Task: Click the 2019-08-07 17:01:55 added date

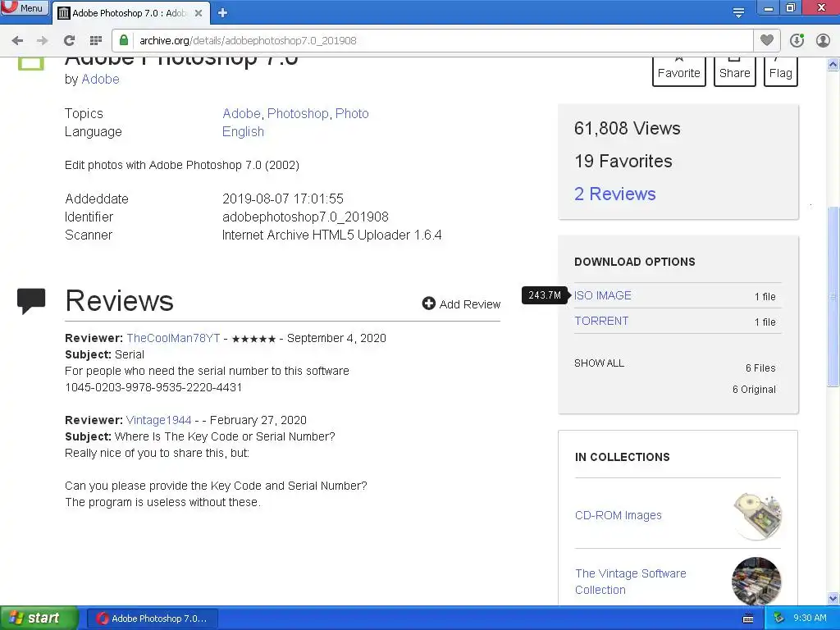Action: tap(283, 199)
